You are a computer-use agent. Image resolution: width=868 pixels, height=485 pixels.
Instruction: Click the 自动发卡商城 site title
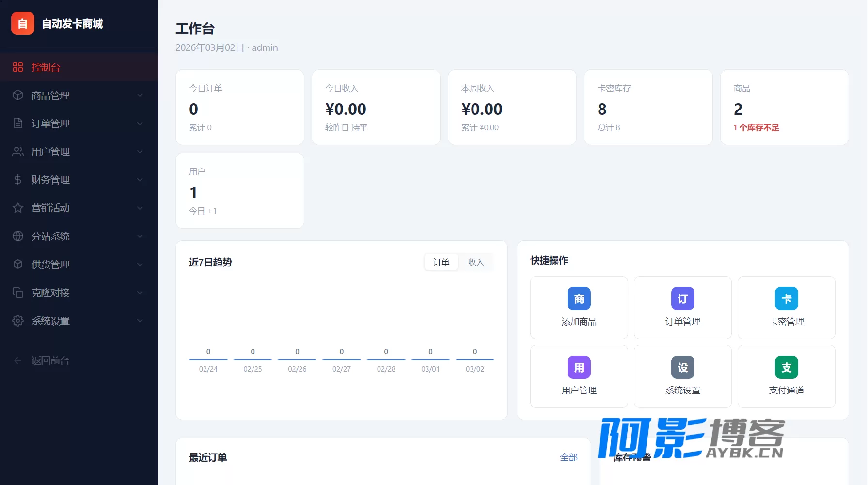tap(72, 24)
